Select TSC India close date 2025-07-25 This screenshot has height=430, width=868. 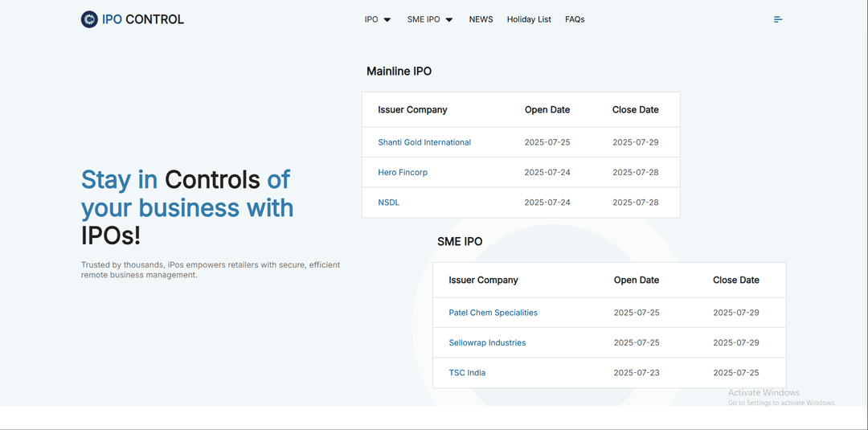click(735, 373)
